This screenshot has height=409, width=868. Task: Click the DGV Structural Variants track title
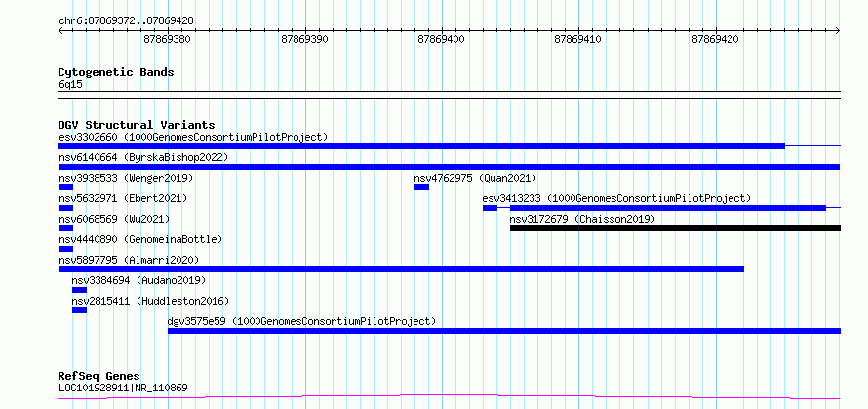137,125
